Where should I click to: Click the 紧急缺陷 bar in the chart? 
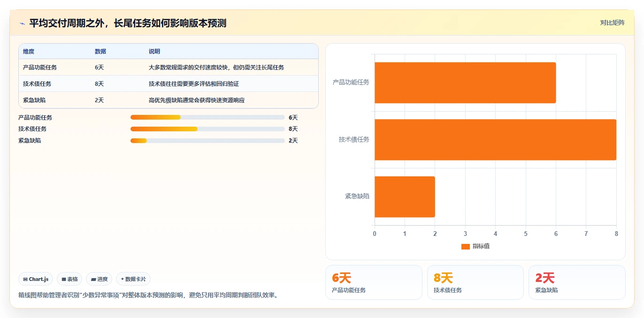click(405, 197)
